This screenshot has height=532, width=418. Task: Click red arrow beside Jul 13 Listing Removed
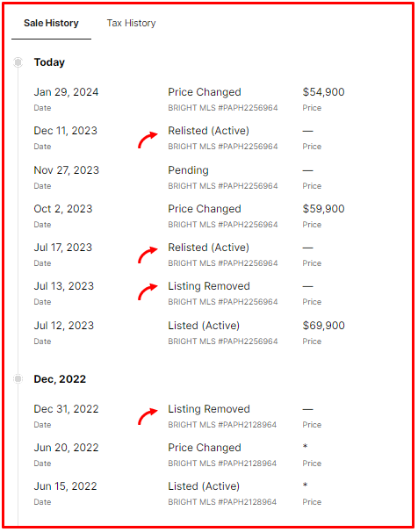coord(148,291)
